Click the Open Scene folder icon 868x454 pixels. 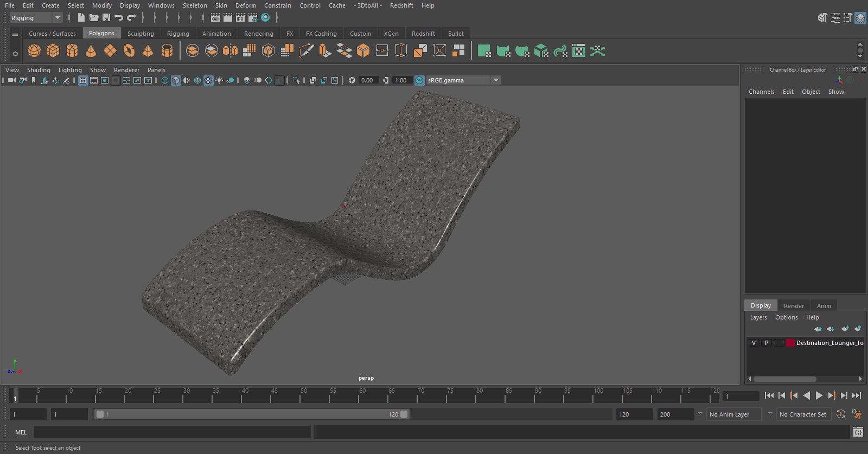coord(94,18)
